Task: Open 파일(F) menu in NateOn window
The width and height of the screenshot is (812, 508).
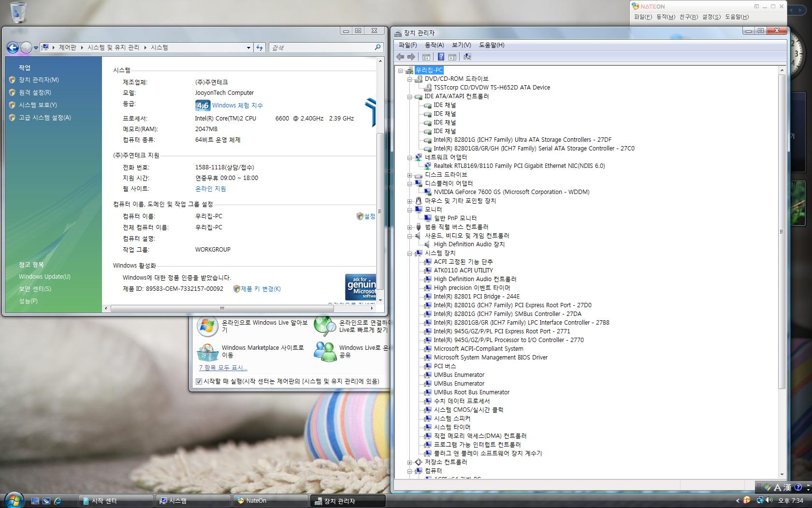Action: click(x=643, y=17)
